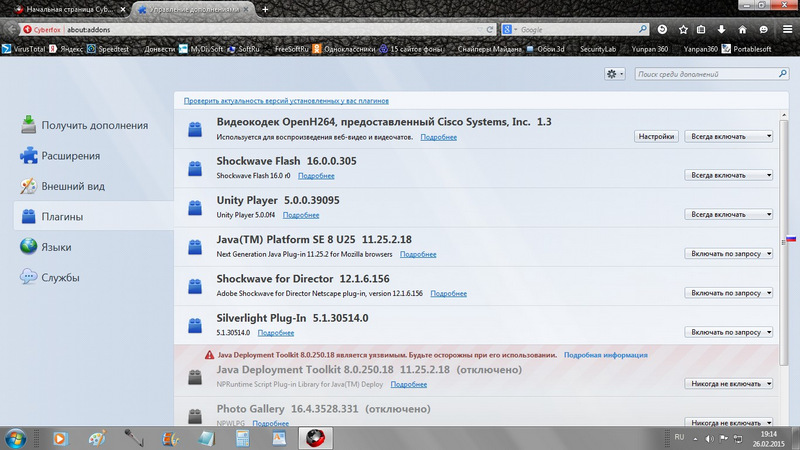Click the search magnifier in the Google box
This screenshot has height=450, width=800.
[643, 30]
